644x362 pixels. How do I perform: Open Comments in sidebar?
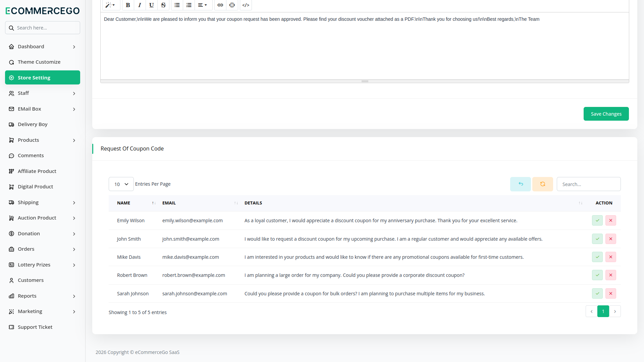(43, 156)
